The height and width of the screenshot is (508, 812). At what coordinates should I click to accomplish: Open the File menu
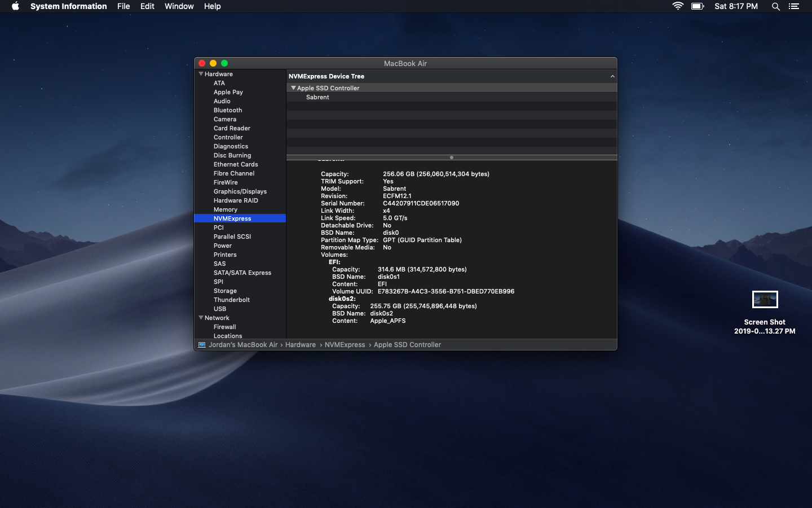pos(123,6)
